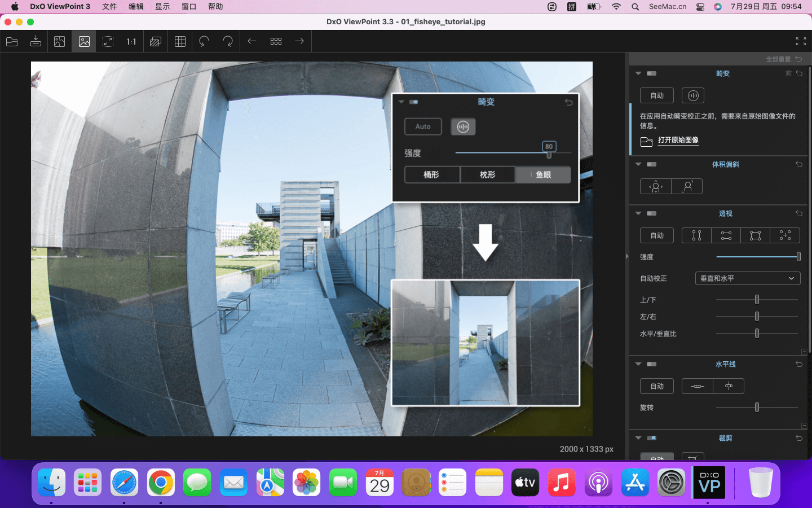The image size is (812, 508).
Task: Open the 编辑 menu
Action: click(136, 7)
